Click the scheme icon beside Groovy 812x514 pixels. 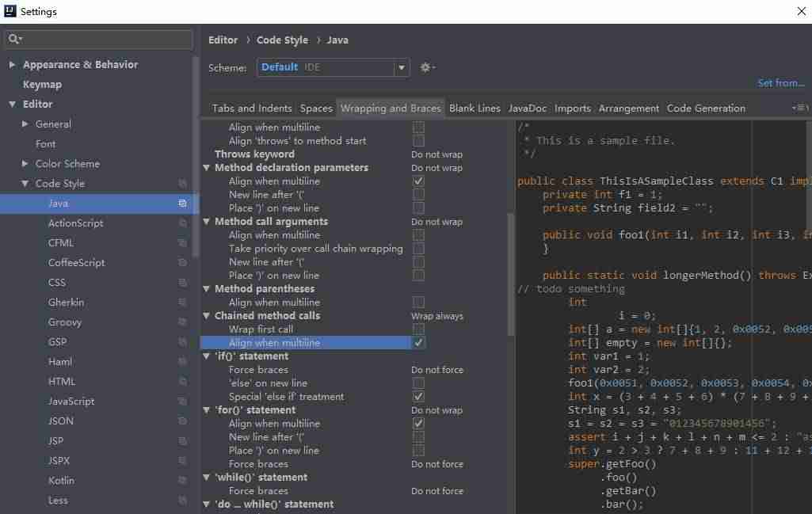182,322
